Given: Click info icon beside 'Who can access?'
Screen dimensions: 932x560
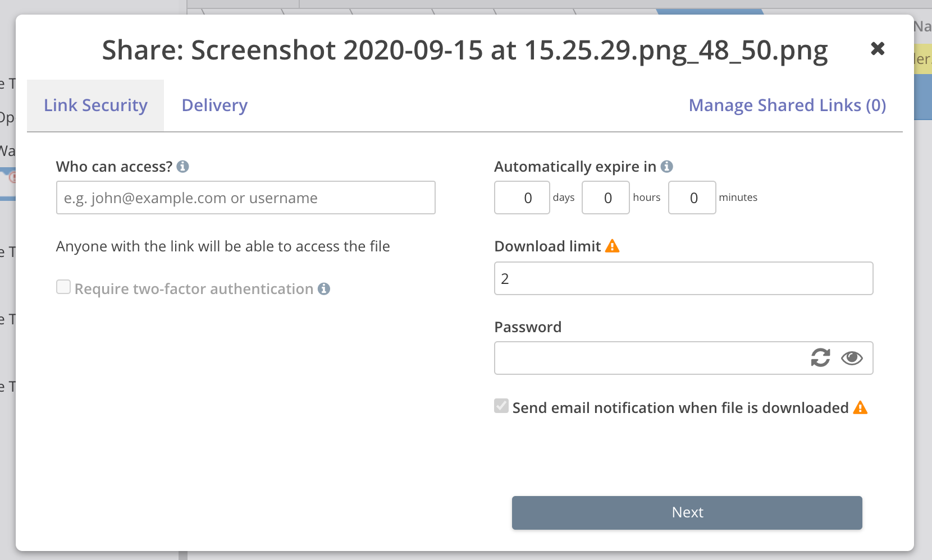Looking at the screenshot, I should (182, 167).
